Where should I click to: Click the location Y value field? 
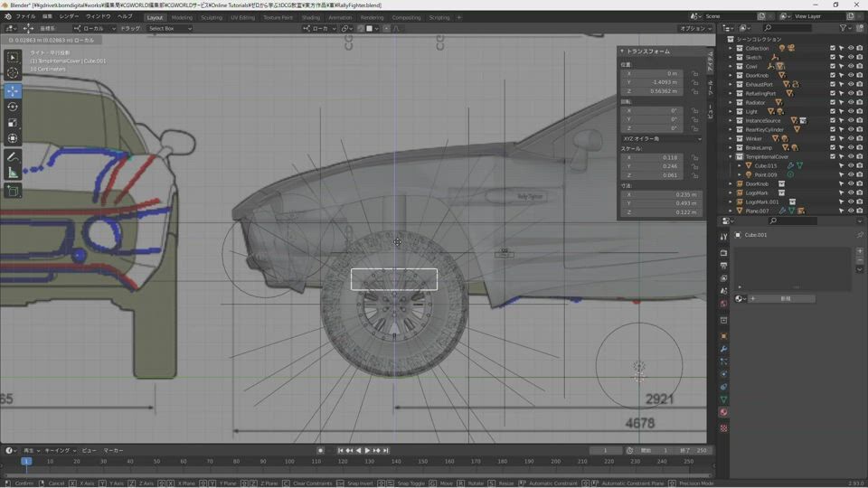click(654, 82)
